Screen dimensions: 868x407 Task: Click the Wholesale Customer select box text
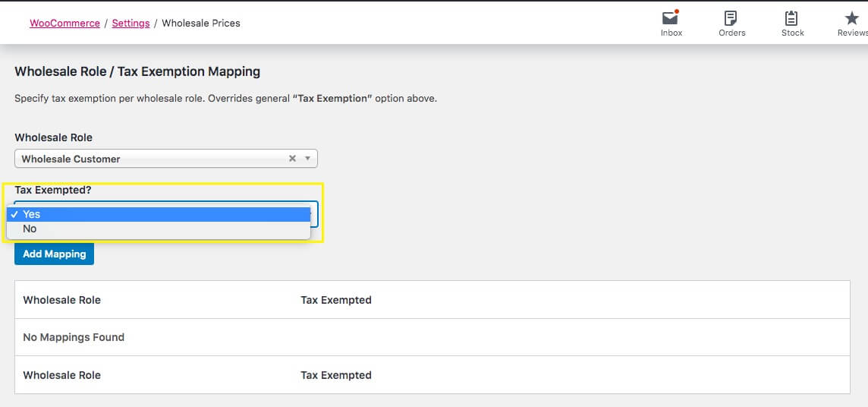[x=71, y=159]
